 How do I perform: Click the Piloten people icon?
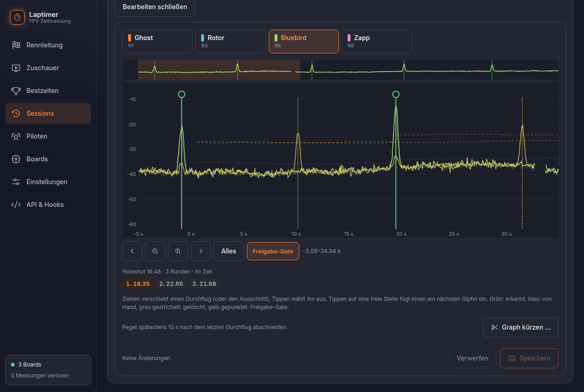tap(16, 136)
